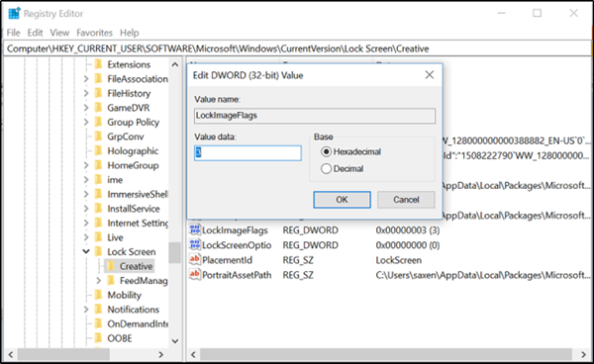Click the Lock Screen folder icon
Image resolution: width=594 pixels, height=364 pixels.
click(x=98, y=251)
